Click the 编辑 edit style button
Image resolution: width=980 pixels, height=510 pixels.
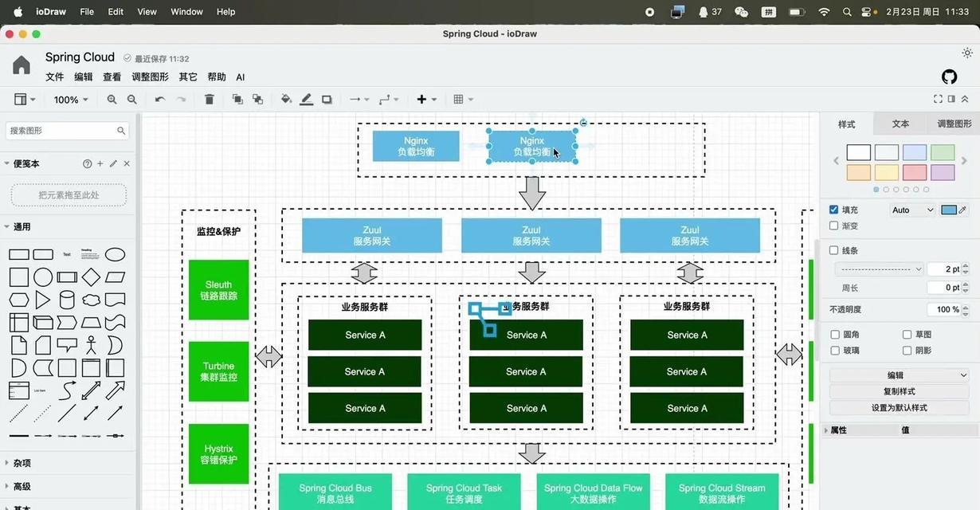pos(900,375)
